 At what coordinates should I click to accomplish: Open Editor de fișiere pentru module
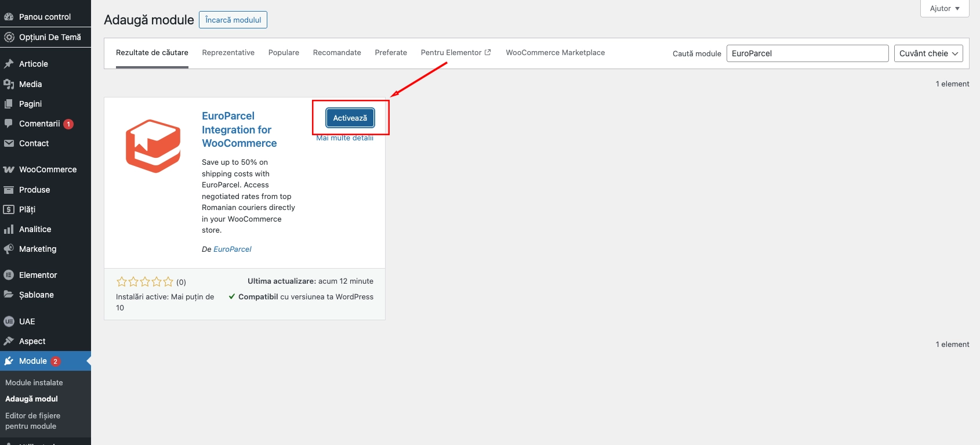(33, 421)
